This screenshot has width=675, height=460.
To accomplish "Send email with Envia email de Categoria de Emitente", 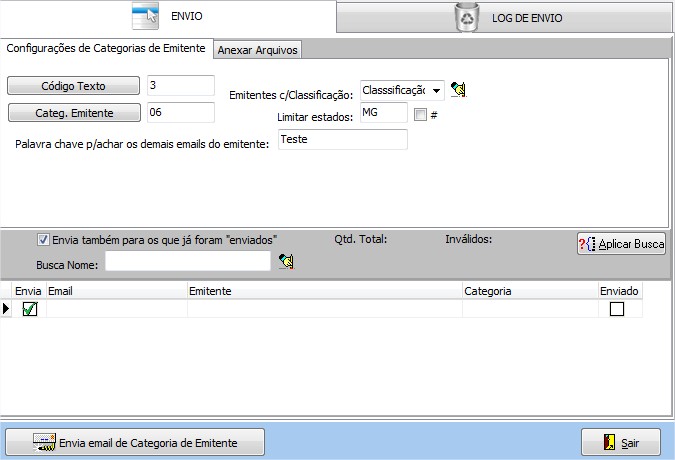I will (135, 441).
